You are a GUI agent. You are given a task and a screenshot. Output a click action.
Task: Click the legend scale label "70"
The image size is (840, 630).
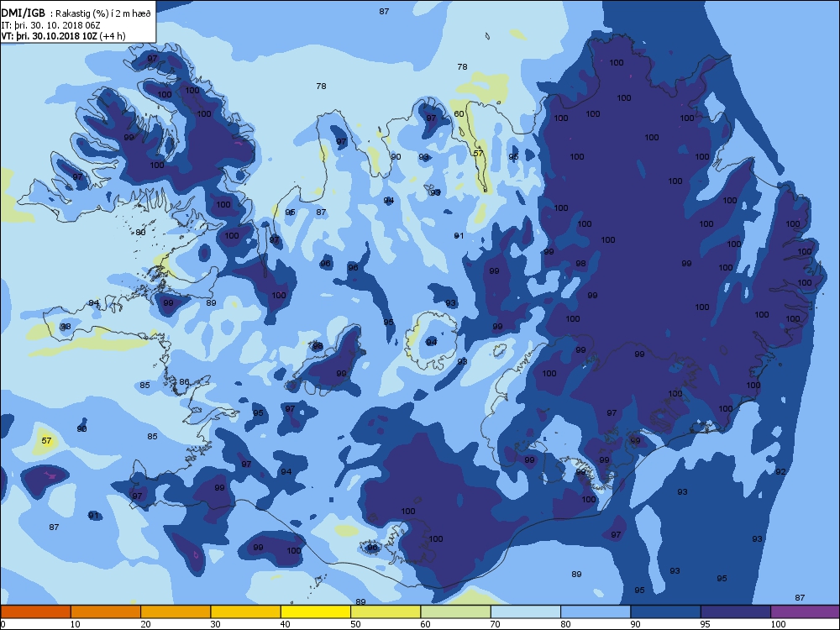pos(496,624)
